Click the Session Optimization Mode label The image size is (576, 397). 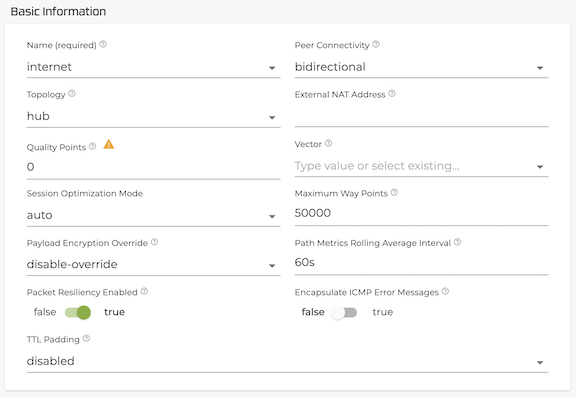(85, 194)
